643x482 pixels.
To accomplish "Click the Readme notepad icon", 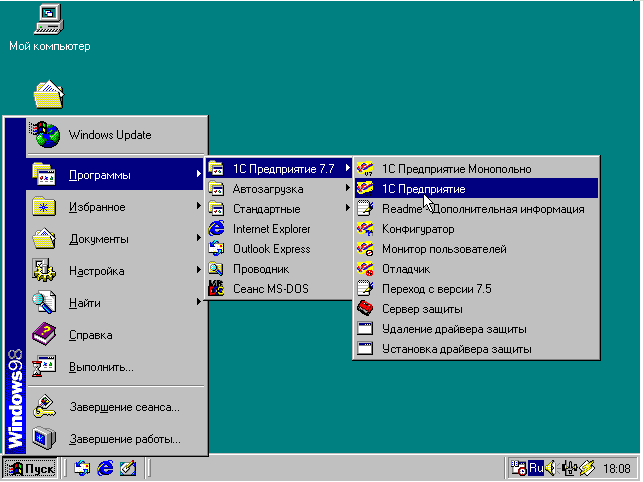I will pos(365,208).
